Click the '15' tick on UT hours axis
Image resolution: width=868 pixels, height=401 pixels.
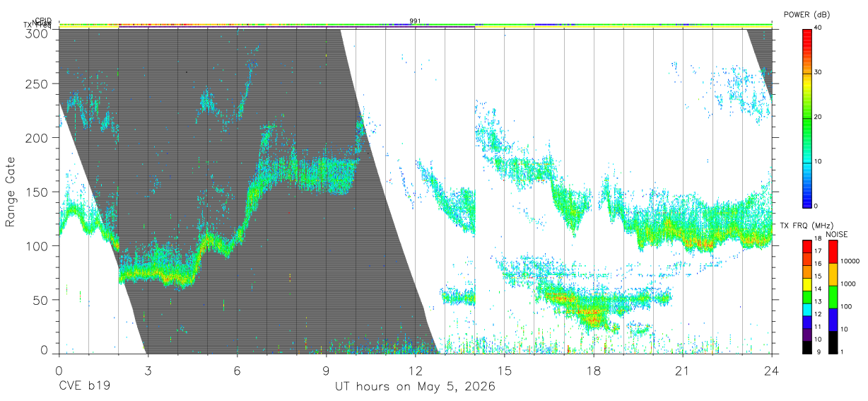[505, 370]
